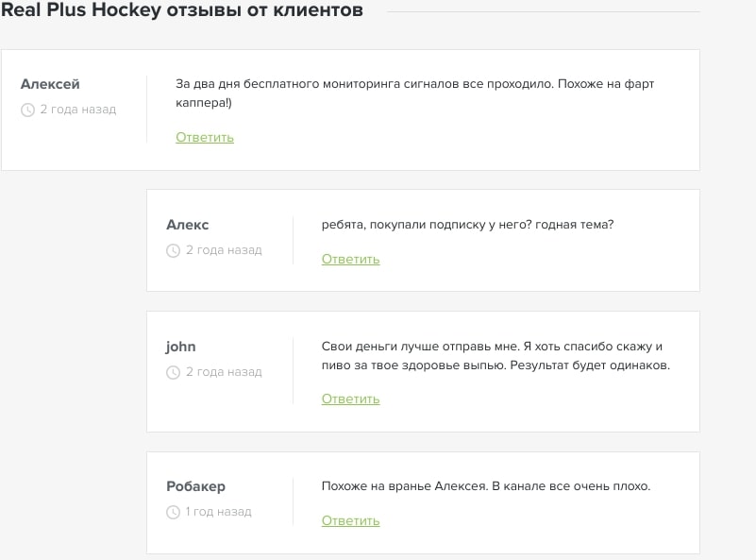Click the heading Real Plus Hockey отзывы от клиентов
Viewport: 756px width, 560px height.
point(182,11)
